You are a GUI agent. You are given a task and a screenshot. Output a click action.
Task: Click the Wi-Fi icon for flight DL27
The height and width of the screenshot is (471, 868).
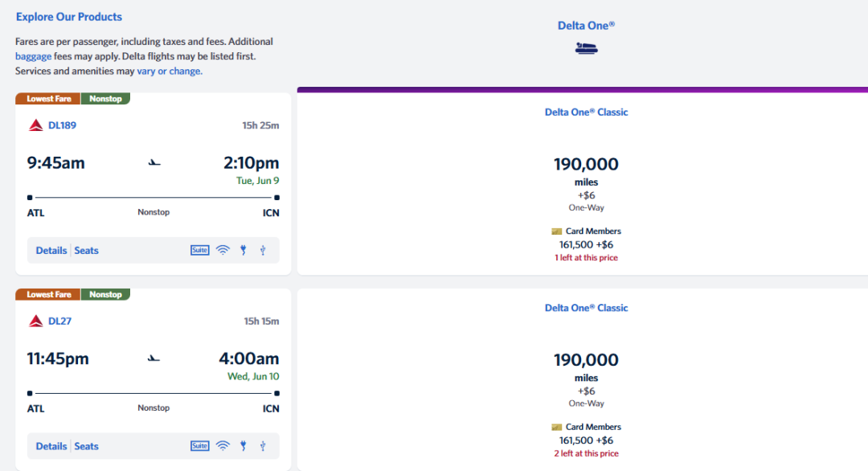pyautogui.click(x=223, y=446)
